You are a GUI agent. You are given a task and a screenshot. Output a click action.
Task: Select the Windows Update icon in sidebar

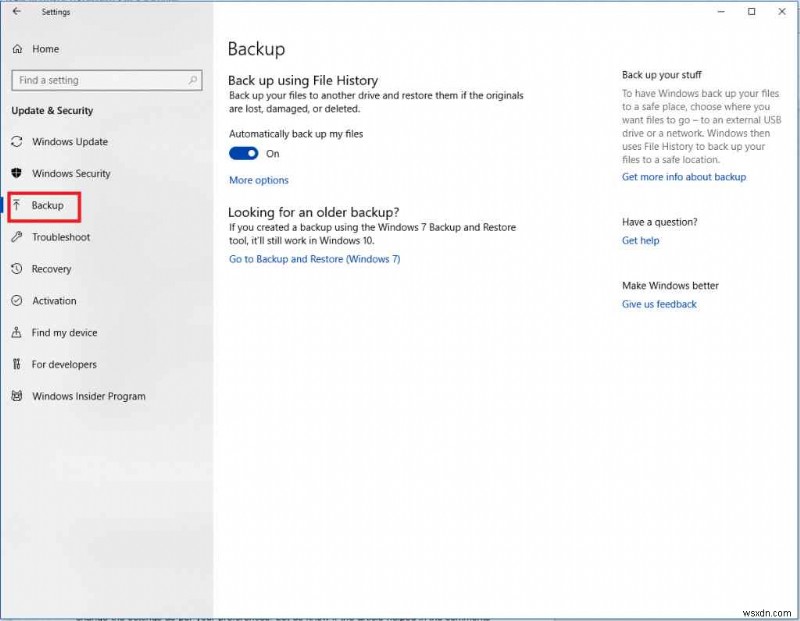pyautogui.click(x=17, y=142)
